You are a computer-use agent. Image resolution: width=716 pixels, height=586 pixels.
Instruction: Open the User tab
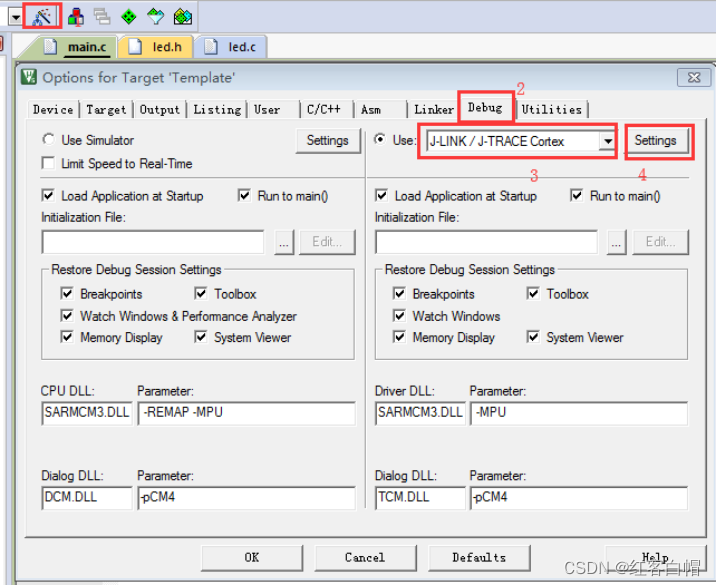pyautogui.click(x=267, y=110)
